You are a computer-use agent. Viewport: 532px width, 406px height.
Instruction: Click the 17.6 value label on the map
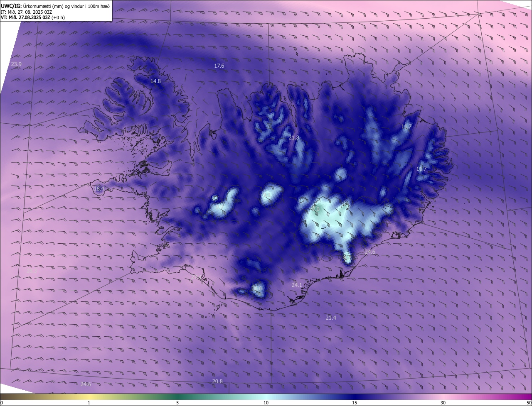(x=219, y=66)
